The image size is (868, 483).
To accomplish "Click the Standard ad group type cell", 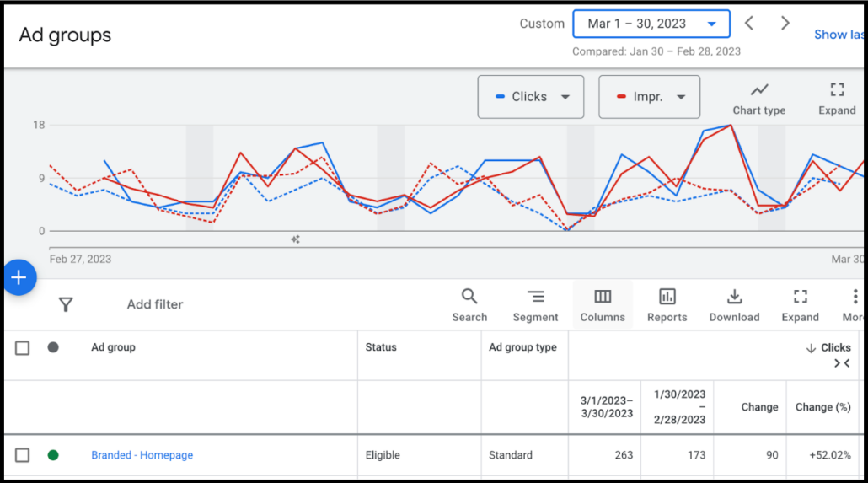I will click(511, 455).
